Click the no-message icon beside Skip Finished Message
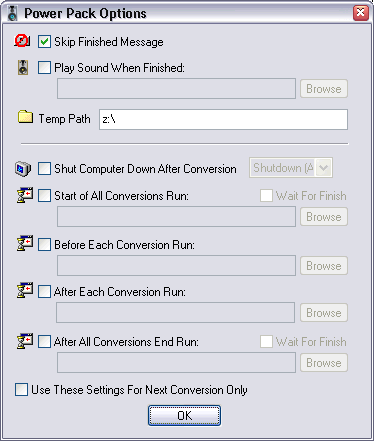Viewport: 374px width, 441px height. tap(22, 41)
